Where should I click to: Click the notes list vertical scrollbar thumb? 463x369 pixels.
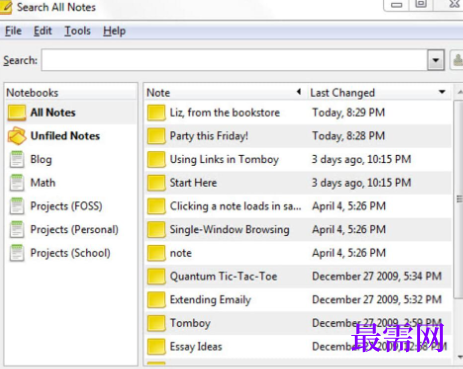click(459, 199)
